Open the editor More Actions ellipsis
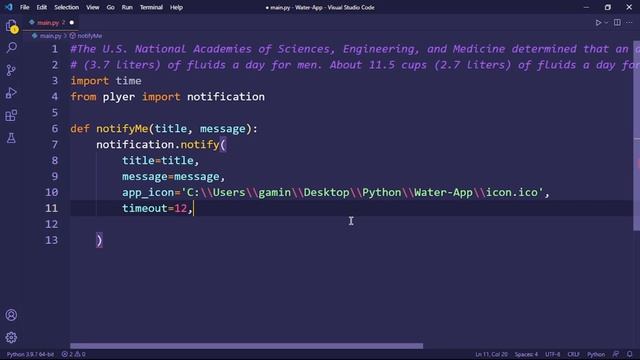 pyautogui.click(x=629, y=23)
